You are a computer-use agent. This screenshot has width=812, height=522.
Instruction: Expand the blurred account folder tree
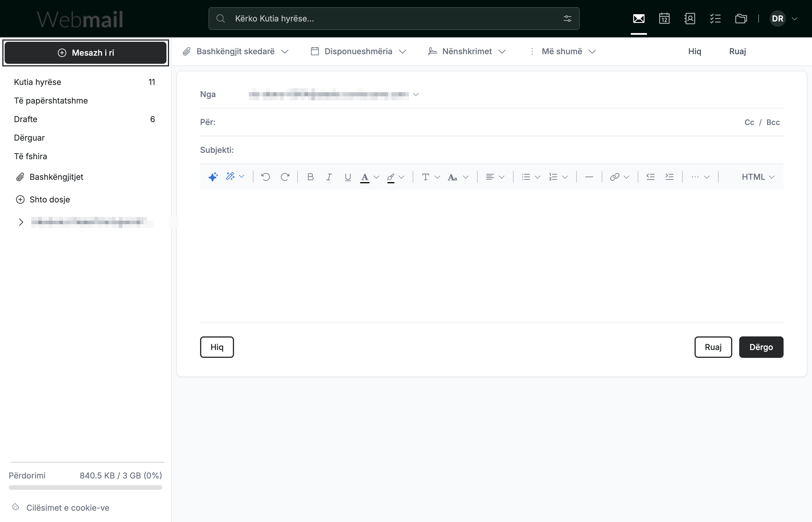[21, 222]
